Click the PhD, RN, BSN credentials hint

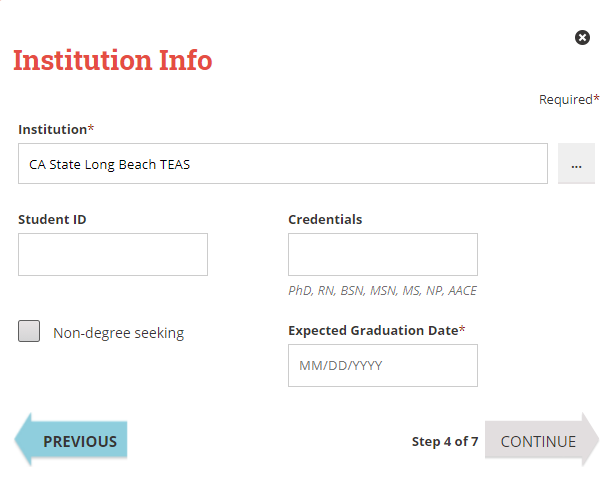coord(382,291)
